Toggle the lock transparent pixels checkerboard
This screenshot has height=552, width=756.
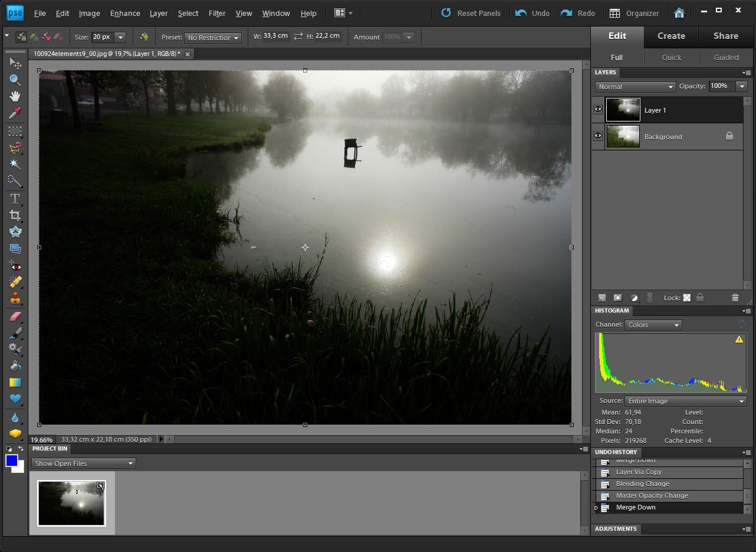point(687,298)
